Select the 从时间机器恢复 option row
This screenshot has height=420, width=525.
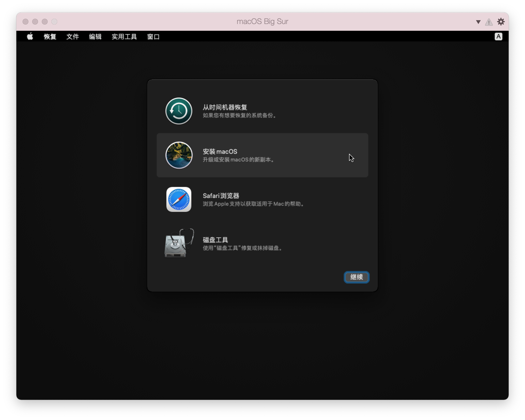pos(262,111)
